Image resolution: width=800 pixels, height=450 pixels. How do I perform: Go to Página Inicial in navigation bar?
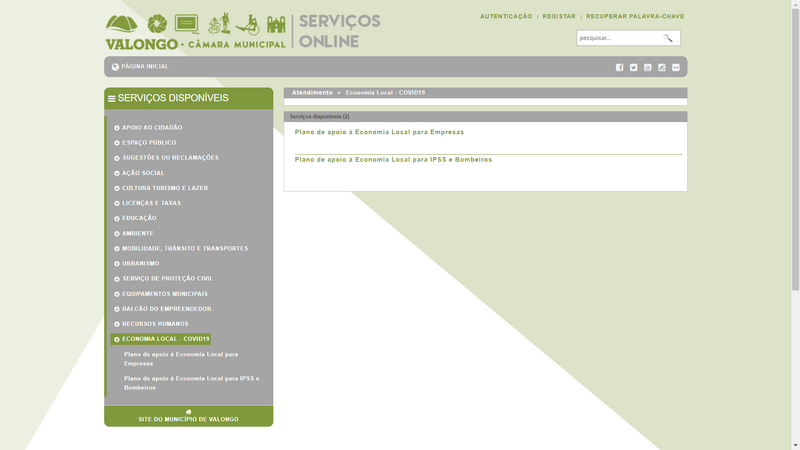144,67
